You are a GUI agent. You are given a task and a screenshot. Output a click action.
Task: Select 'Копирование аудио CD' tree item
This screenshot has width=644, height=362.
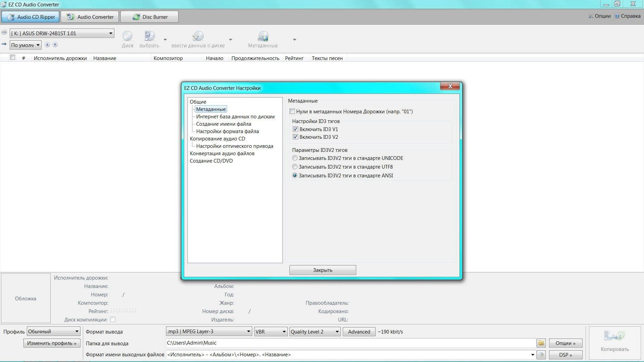click(217, 138)
